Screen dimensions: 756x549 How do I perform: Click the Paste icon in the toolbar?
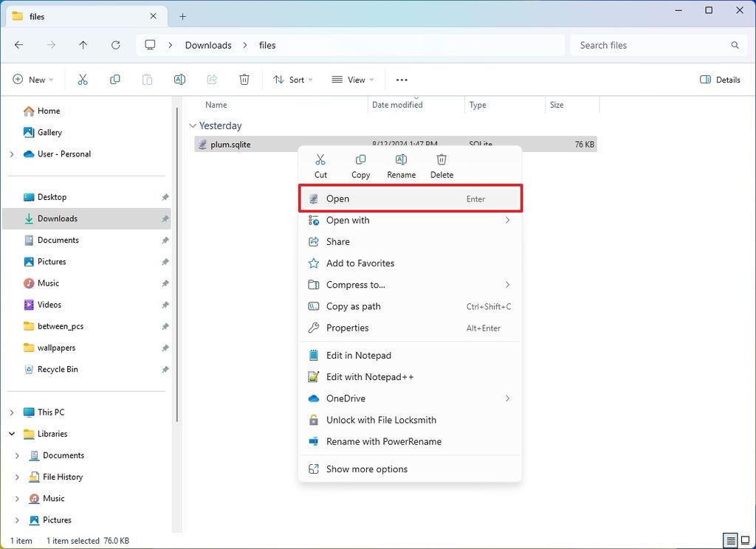(147, 79)
